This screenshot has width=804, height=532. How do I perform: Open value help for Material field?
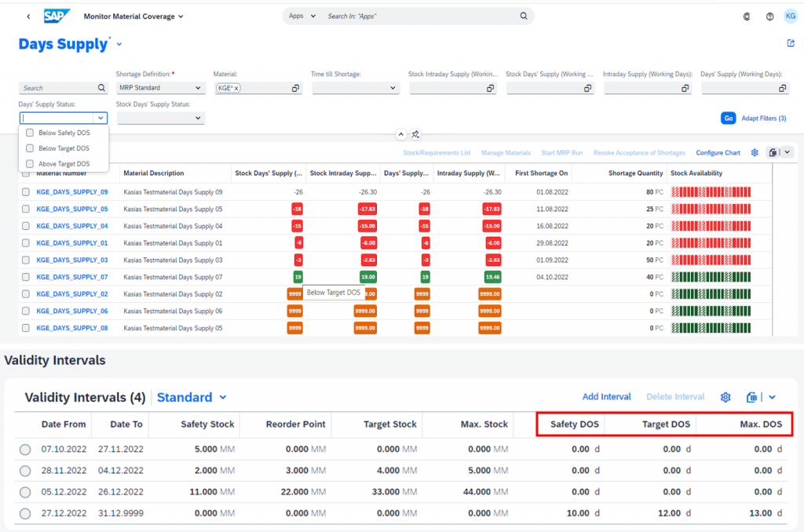295,89
